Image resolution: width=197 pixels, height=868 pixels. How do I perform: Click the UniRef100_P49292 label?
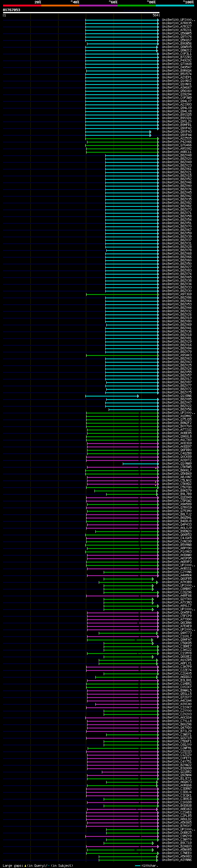176,60
